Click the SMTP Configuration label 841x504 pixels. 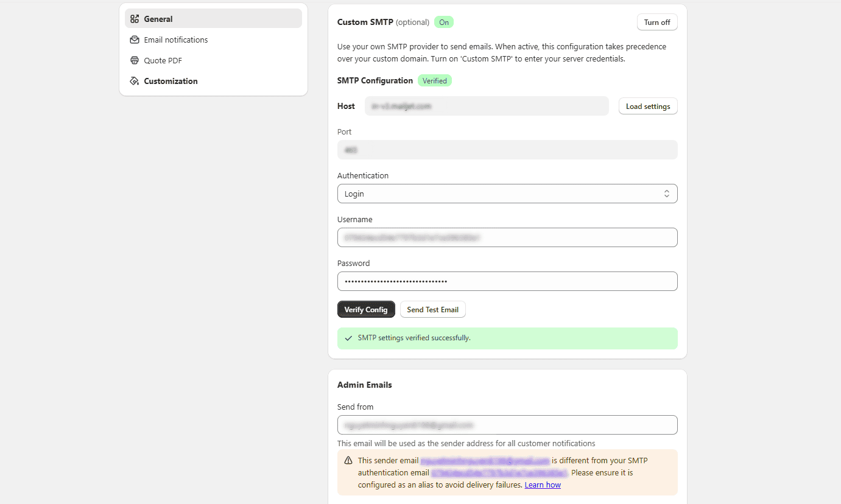click(x=375, y=80)
